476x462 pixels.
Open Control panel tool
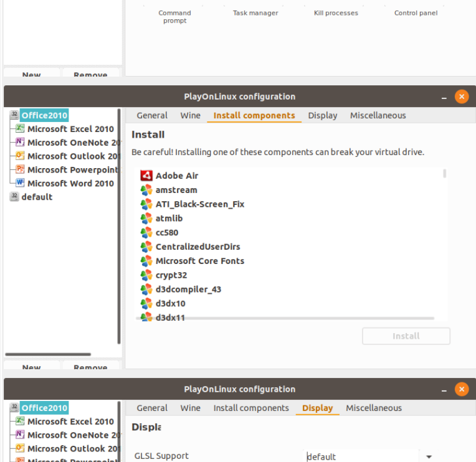(416, 13)
